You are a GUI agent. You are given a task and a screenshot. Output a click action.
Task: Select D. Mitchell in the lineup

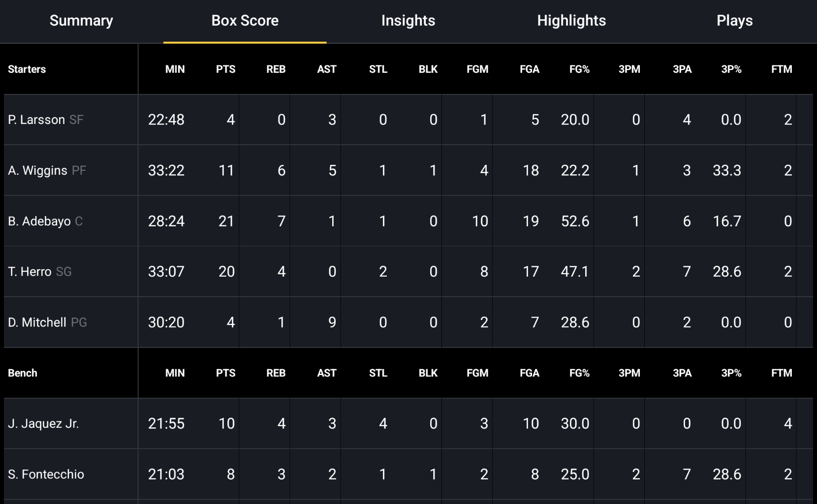tap(47, 322)
